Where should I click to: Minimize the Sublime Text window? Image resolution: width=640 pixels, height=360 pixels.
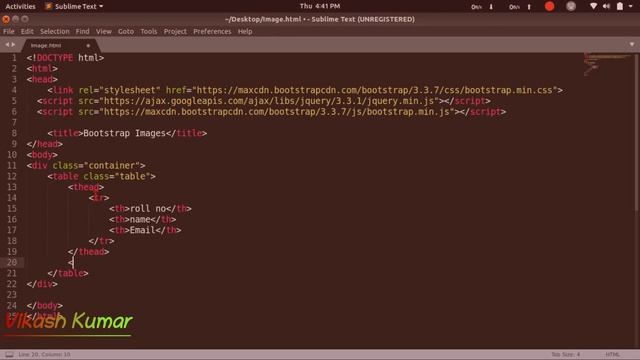tap(16, 19)
